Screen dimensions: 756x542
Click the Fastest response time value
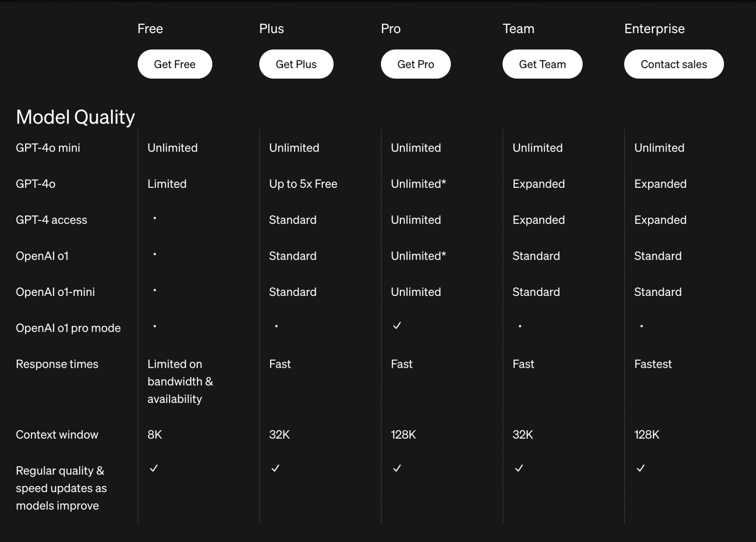653,364
